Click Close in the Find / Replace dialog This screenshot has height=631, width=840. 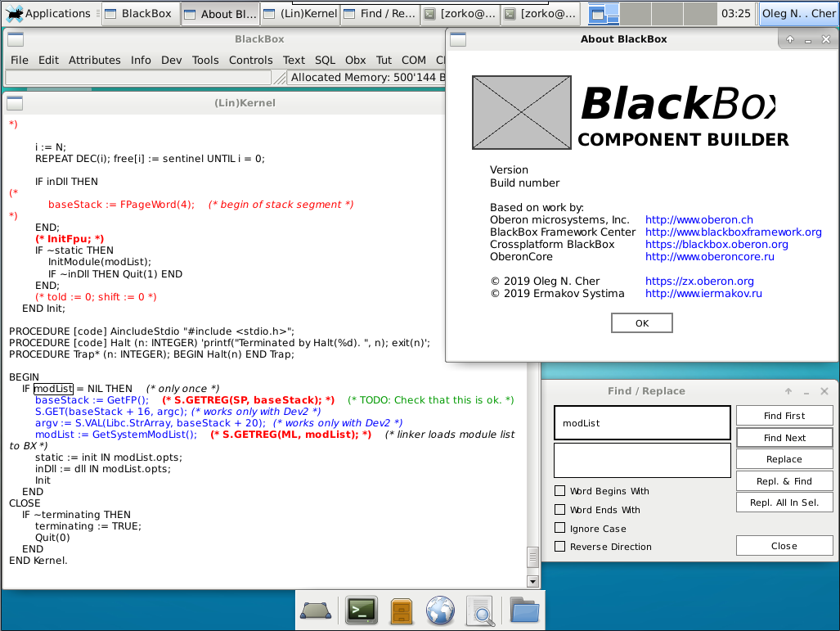(x=784, y=546)
